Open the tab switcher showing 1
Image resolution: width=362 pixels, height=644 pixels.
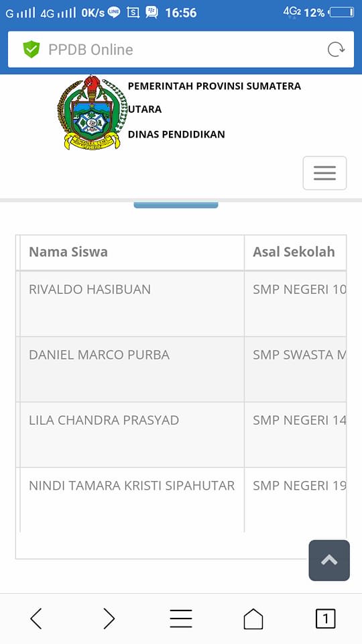(x=326, y=619)
